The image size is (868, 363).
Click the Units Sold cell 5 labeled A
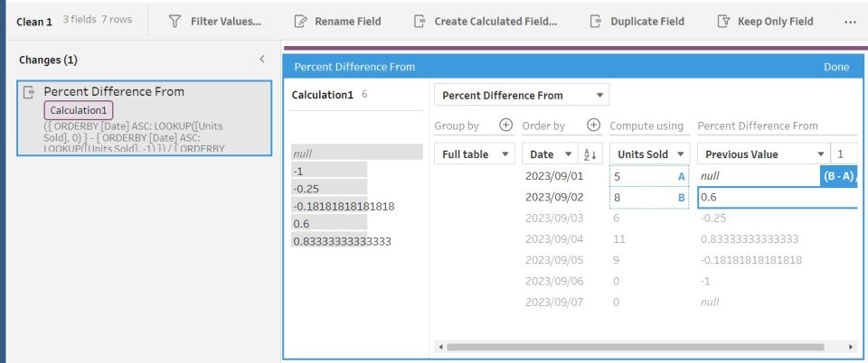[x=649, y=176]
